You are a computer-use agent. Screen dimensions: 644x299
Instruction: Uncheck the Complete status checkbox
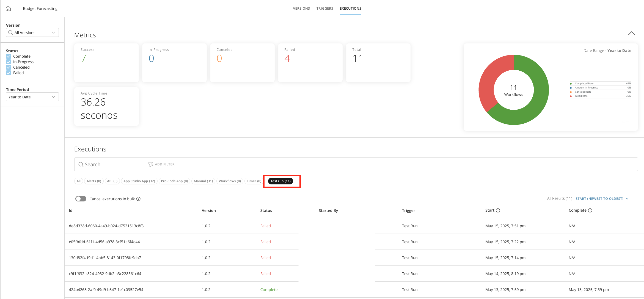coord(9,56)
